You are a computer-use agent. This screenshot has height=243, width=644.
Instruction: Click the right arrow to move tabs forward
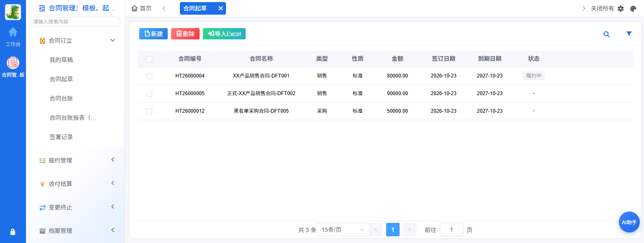click(584, 8)
